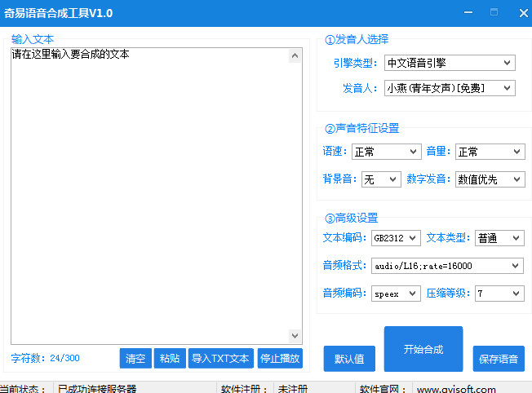
Task: Click the text area scrollbar down arrow
Action: [x=295, y=337]
